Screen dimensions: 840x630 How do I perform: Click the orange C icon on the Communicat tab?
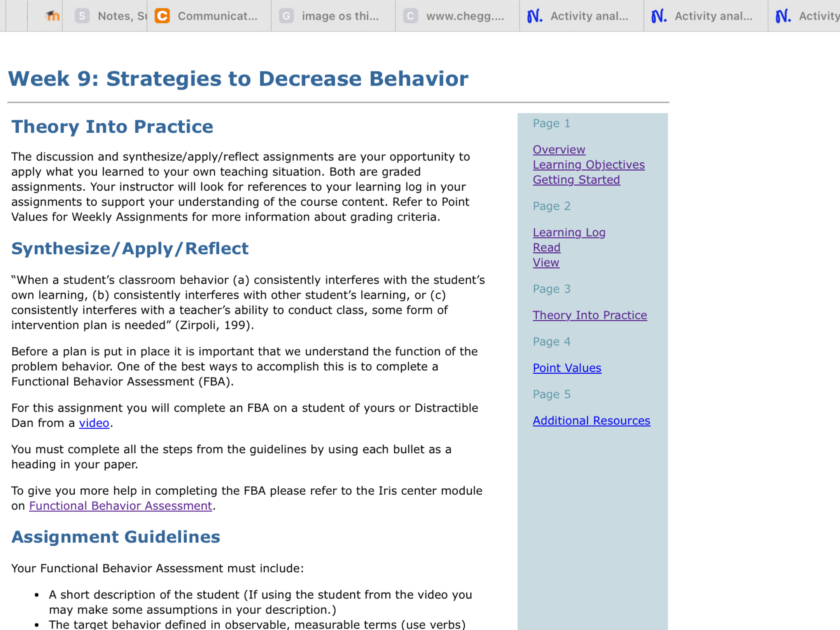coord(163,16)
